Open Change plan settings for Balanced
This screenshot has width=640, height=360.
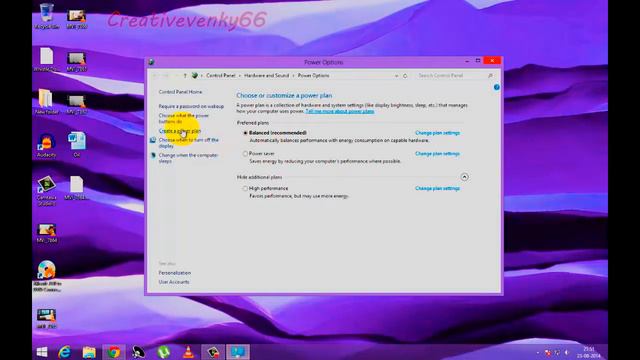pos(437,133)
